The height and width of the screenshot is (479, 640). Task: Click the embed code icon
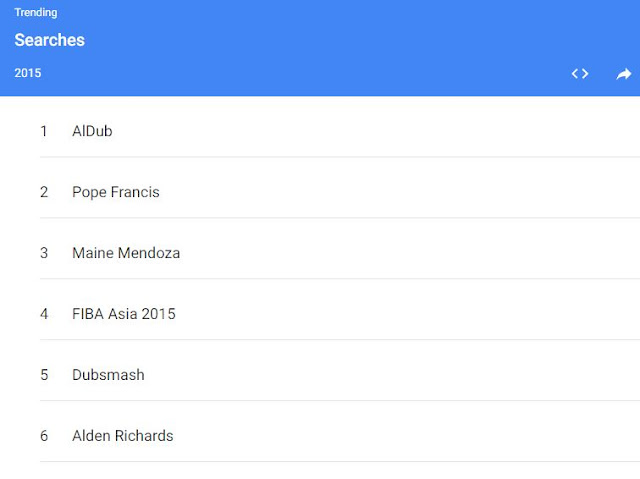580,73
